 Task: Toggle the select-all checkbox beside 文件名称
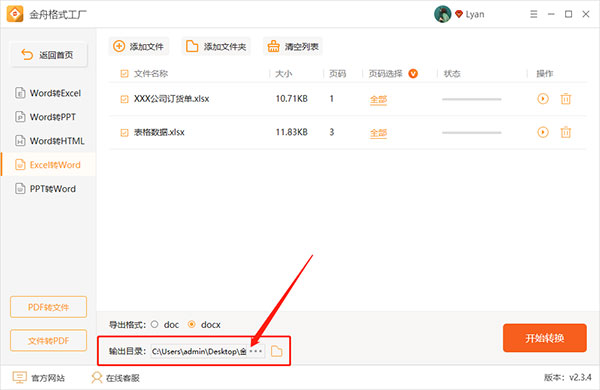(124, 73)
